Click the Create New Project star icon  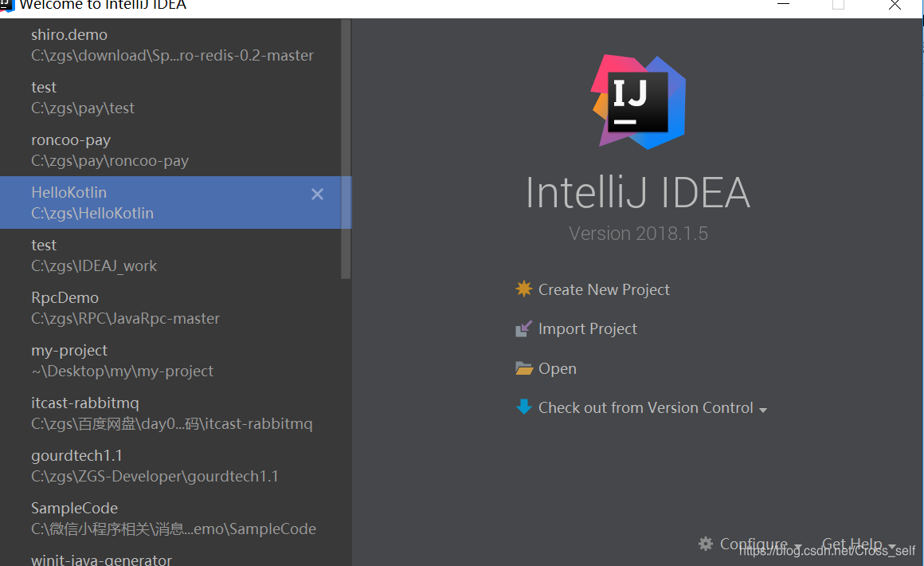[x=524, y=289]
